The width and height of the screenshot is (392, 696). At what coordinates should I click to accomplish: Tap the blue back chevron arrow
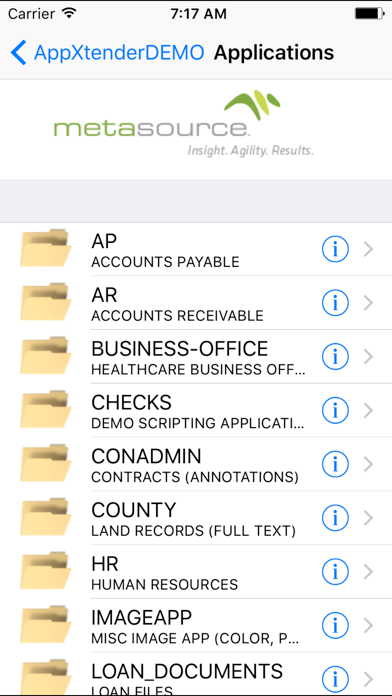[18, 52]
